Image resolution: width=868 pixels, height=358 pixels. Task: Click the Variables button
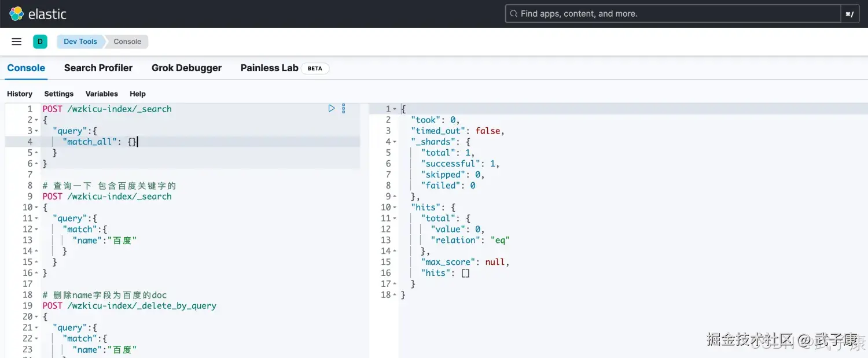pos(102,94)
